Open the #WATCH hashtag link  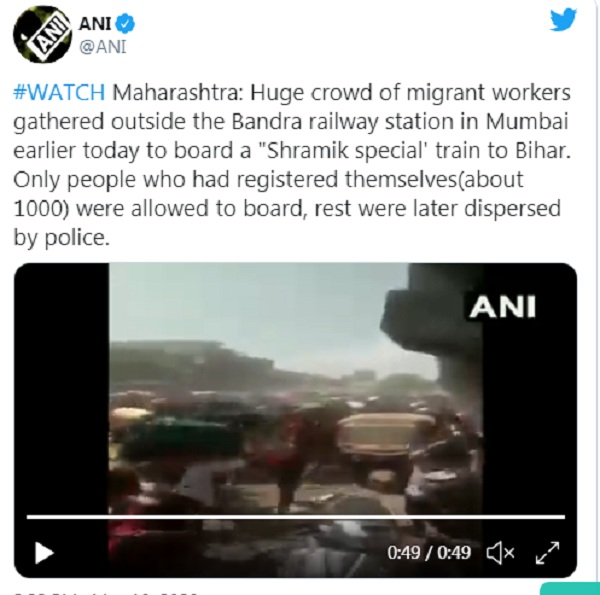click(x=59, y=93)
